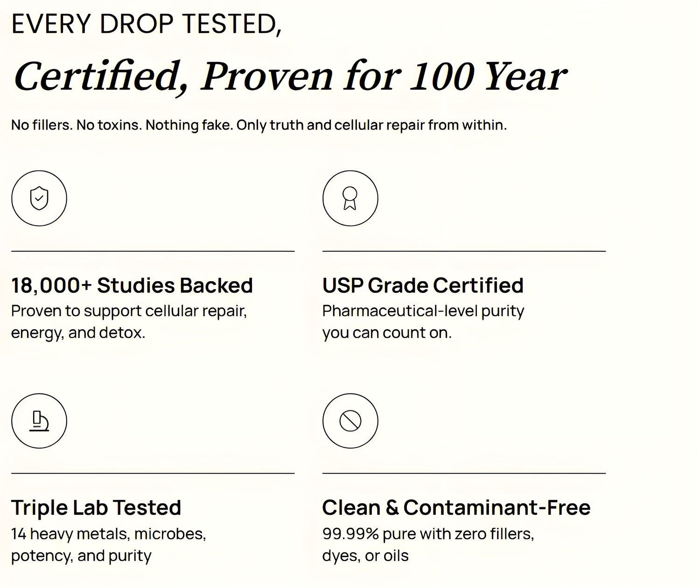Click the microscope icon
This screenshot has height=588, width=700.
(x=39, y=421)
